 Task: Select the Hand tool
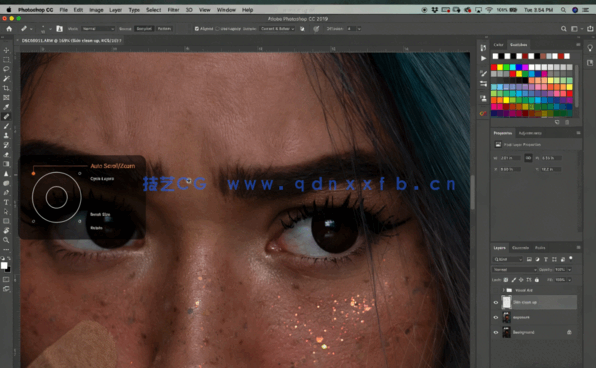[x=6, y=231]
